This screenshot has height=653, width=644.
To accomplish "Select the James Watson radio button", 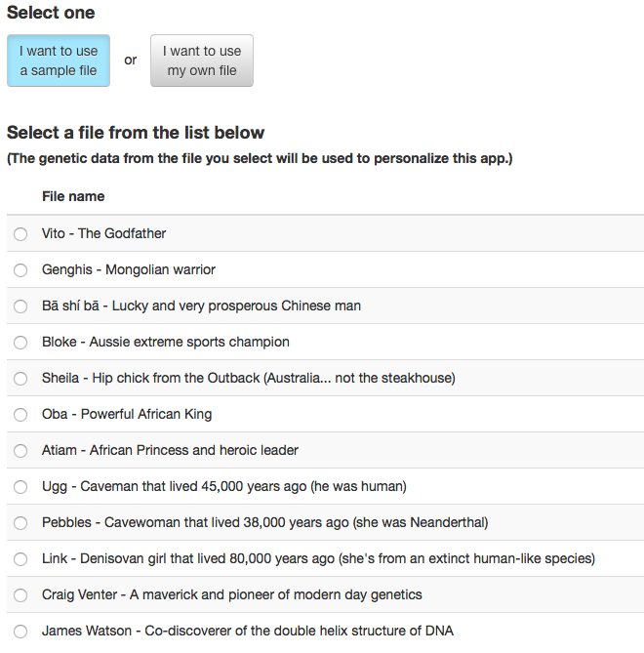I will (20, 632).
